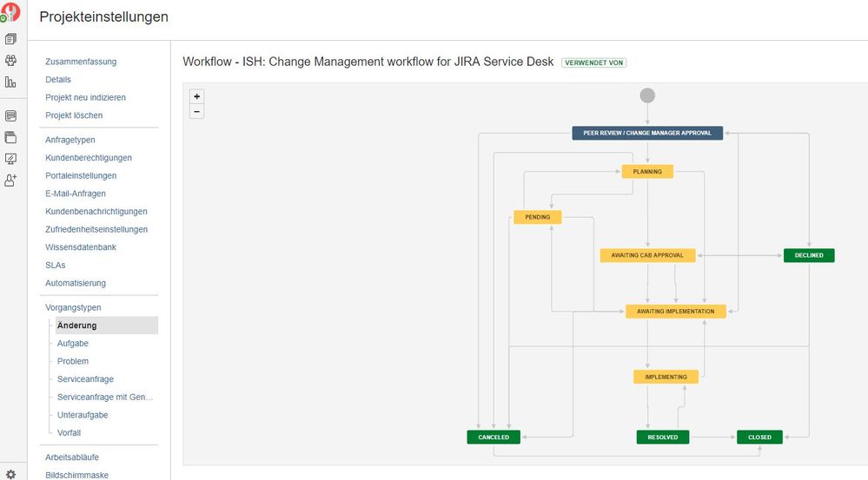The height and width of the screenshot is (480, 868).
Task: Open Portaleinstellungen
Action: (x=81, y=175)
